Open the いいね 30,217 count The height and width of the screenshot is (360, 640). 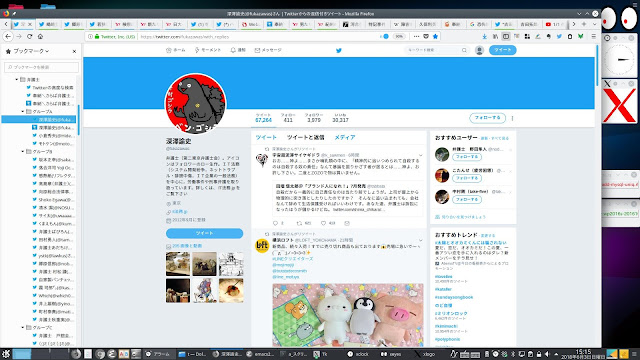340,118
